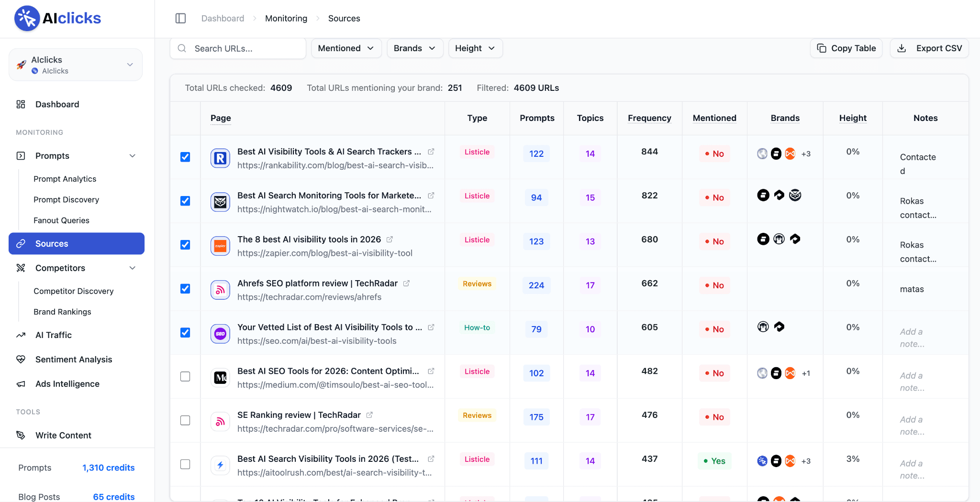Check the SE Ranking review row checkbox

point(185,421)
